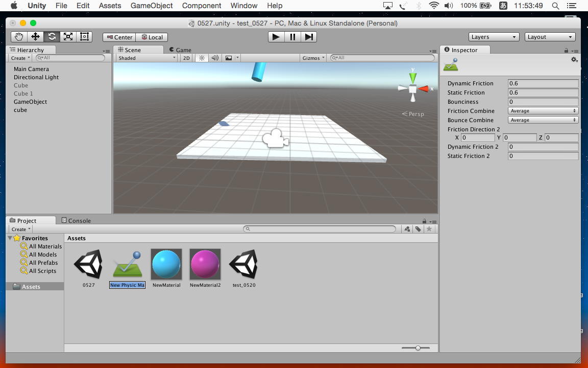Image resolution: width=588 pixels, height=368 pixels.
Task: Toggle Local handle rotation button
Action: pyautogui.click(x=152, y=37)
